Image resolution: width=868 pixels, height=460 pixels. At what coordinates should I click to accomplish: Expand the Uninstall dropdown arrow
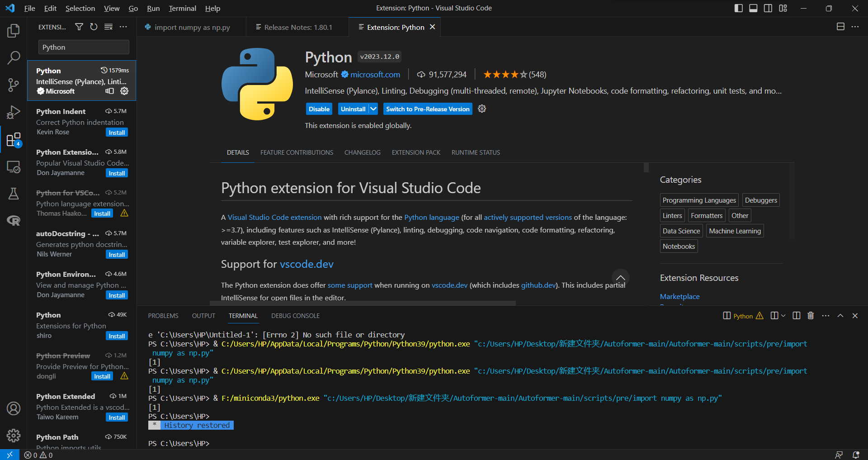pyautogui.click(x=373, y=109)
